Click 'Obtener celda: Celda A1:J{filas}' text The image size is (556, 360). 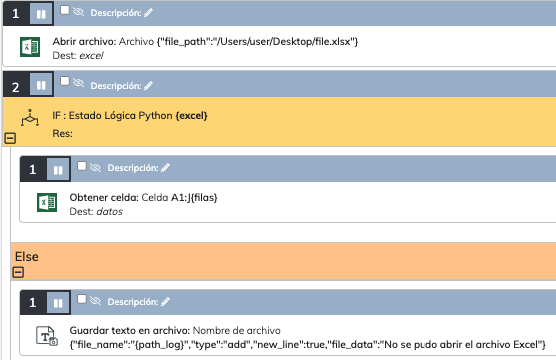(x=143, y=197)
